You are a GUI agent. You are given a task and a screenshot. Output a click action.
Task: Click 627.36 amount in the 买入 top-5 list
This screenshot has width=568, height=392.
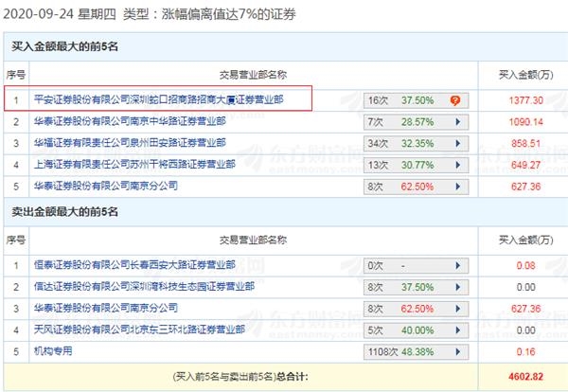525,187
